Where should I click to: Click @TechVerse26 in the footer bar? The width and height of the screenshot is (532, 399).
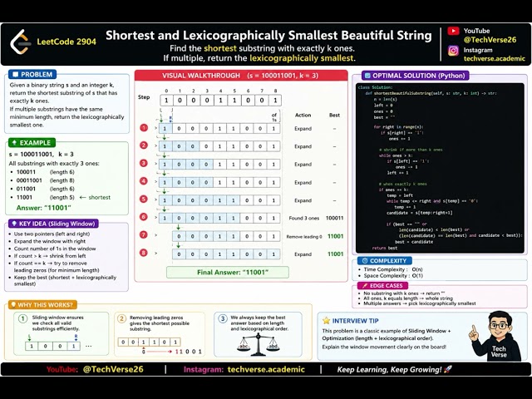point(113,369)
